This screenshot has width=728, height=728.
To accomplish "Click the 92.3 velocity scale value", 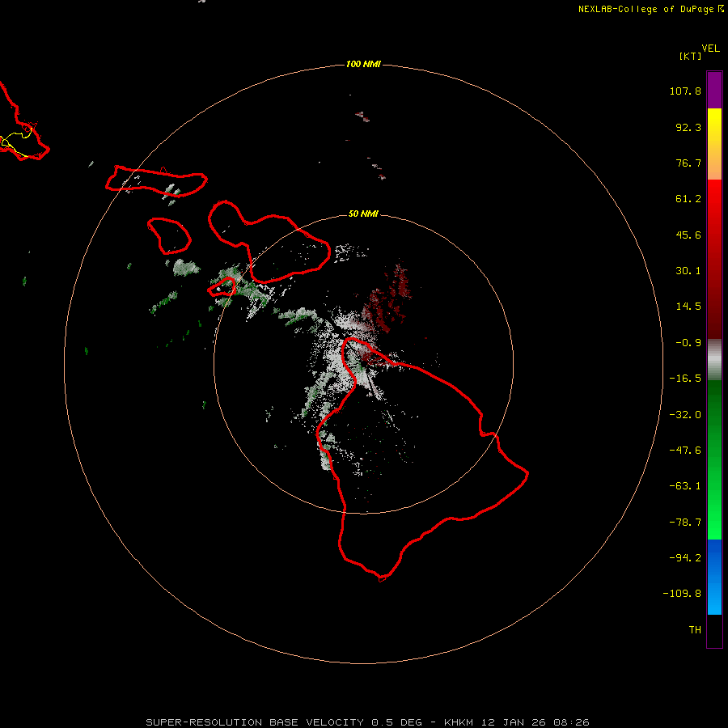I will [x=688, y=127].
